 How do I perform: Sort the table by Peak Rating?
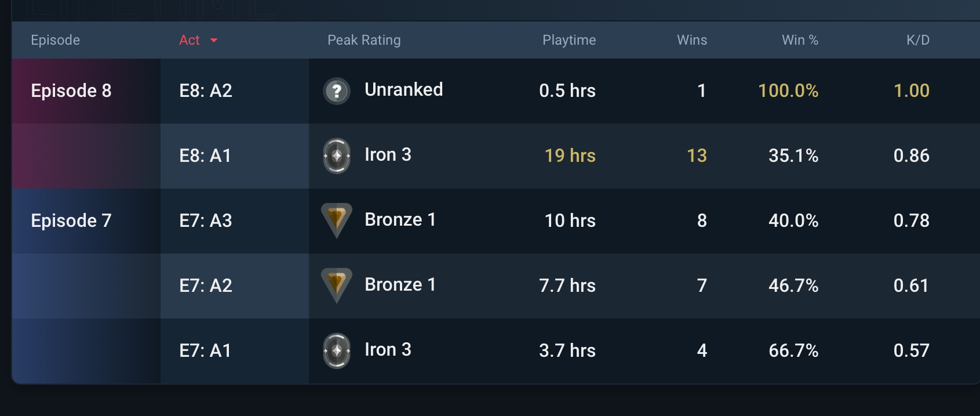tap(364, 40)
